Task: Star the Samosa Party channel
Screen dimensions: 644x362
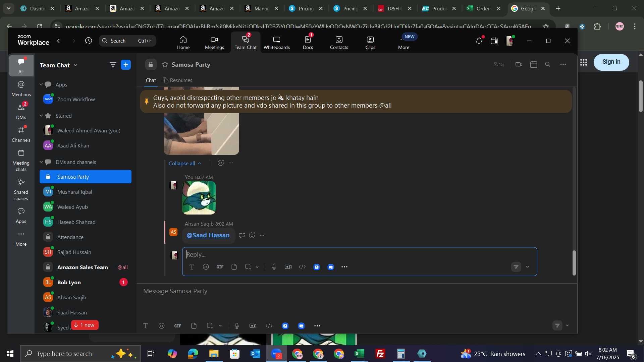Action: (x=165, y=65)
